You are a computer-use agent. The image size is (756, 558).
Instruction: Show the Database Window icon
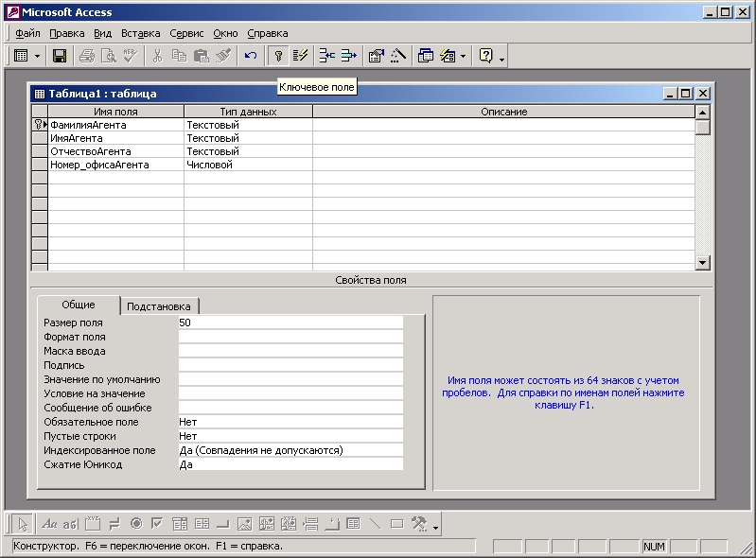tap(426, 56)
